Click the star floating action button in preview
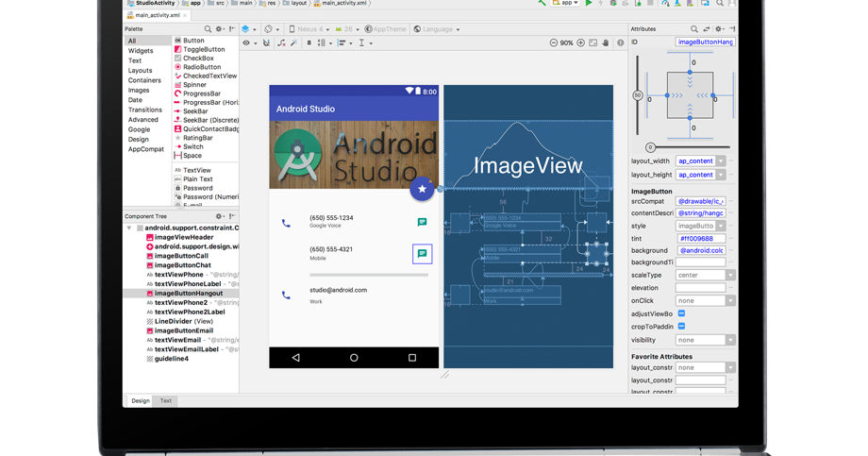 422,189
